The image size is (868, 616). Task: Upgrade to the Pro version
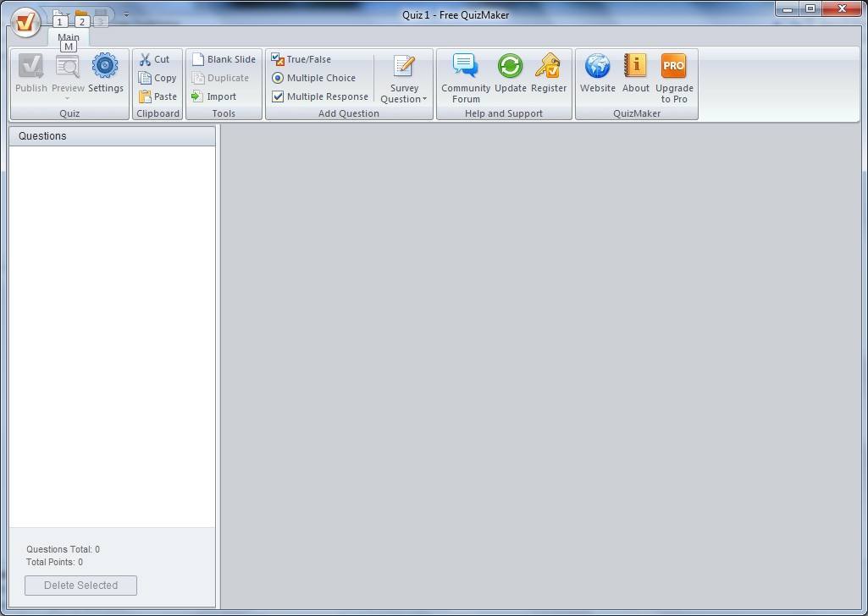pos(674,74)
